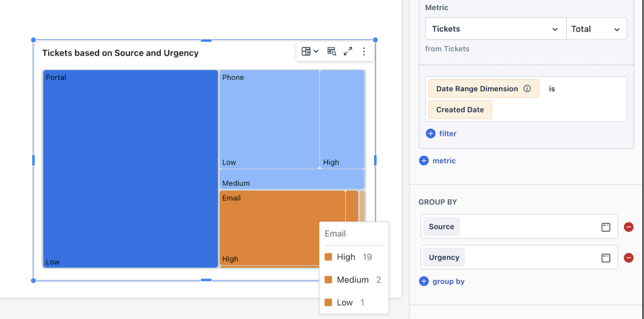Select the Low entry in Email tooltip
Viewport: 644px width, 319px height.
[345, 302]
